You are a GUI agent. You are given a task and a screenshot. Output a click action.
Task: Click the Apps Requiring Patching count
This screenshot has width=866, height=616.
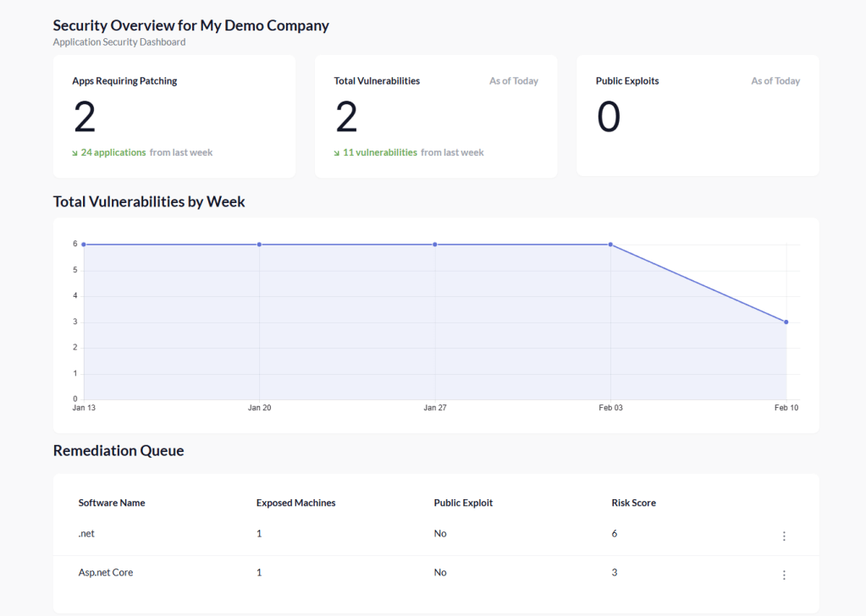click(85, 118)
